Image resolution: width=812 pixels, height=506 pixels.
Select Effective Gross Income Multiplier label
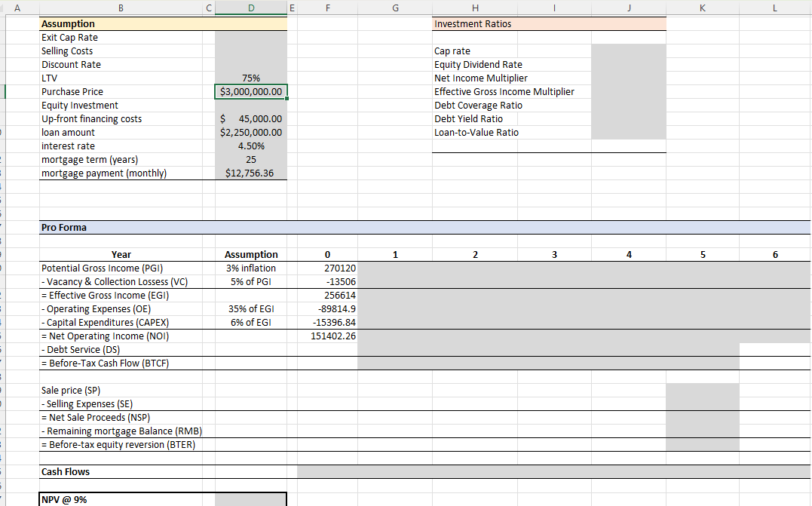point(504,92)
